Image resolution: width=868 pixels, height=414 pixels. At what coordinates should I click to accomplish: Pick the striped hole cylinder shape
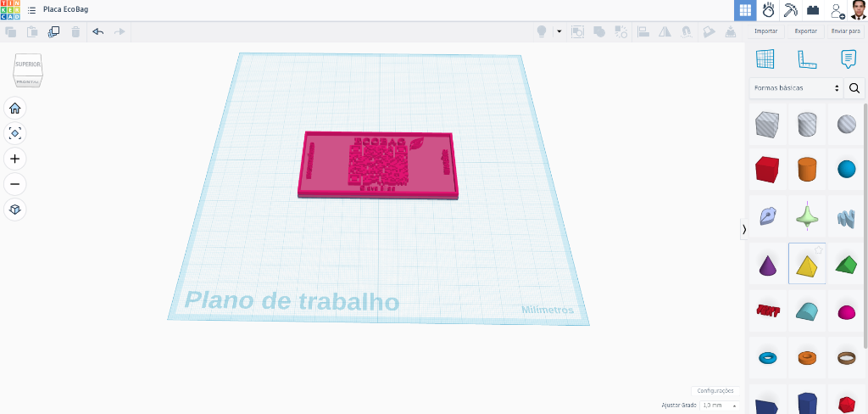click(x=807, y=124)
